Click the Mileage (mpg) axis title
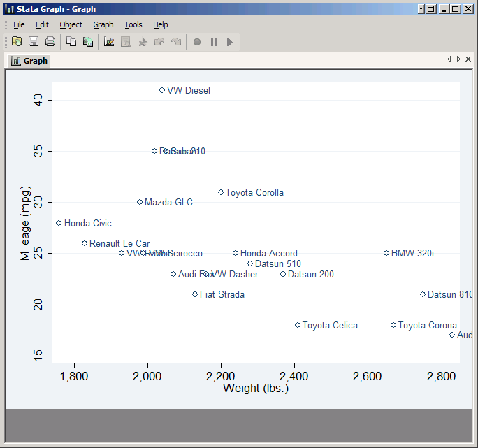The width and height of the screenshot is (478, 448). click(26, 223)
